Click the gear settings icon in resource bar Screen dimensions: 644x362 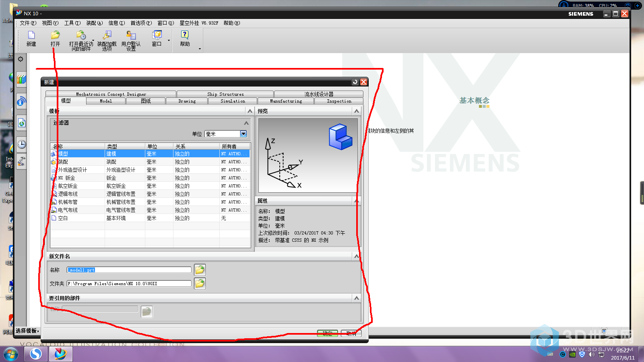(x=21, y=59)
